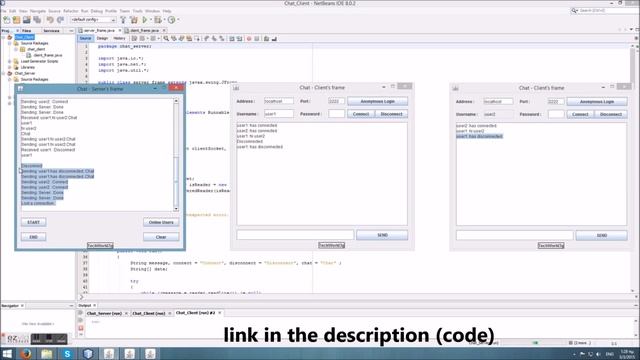Open the Profile Project dropdown arrow
This screenshot has width=640, height=360.
178,20
